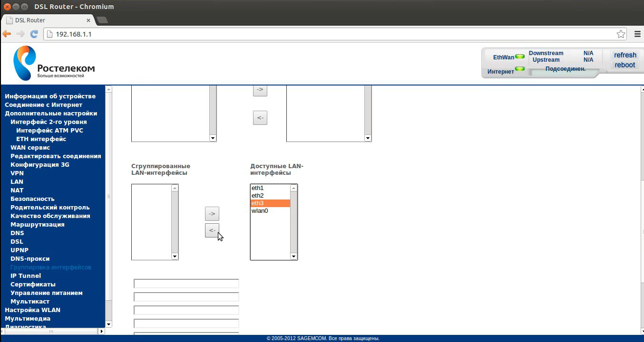The image size is (644, 342).
Task: Open the Chromium menu icon
Action: pyautogui.click(x=637, y=34)
